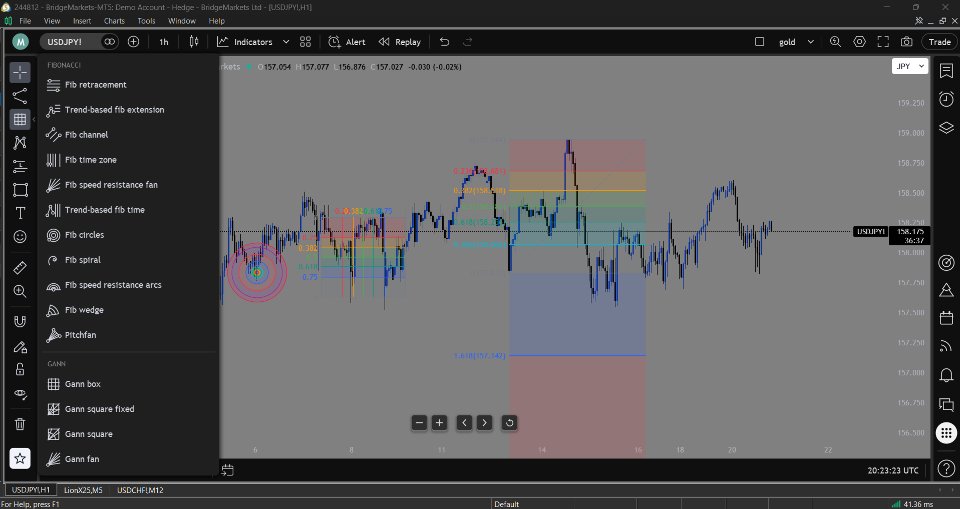Take a chart snapshot with camera

[x=906, y=42]
